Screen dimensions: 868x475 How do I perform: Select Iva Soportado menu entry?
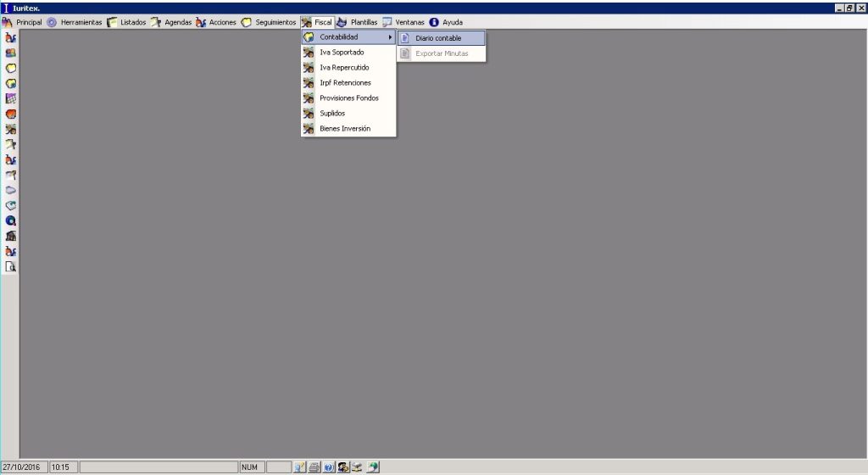[344, 53]
